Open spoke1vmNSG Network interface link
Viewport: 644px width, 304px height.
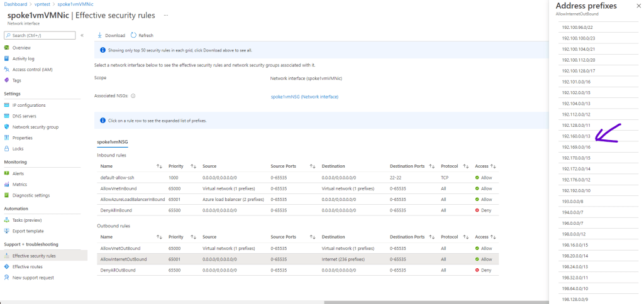click(x=304, y=97)
